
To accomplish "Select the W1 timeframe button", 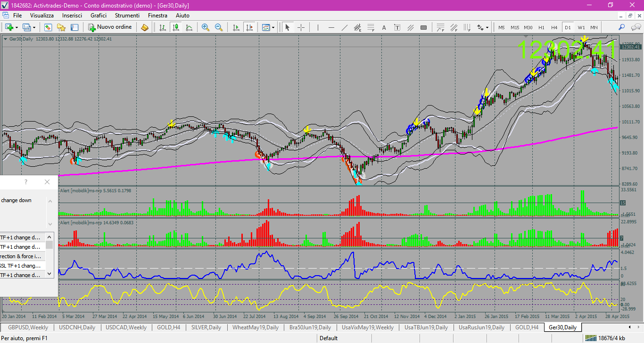I will [581, 27].
